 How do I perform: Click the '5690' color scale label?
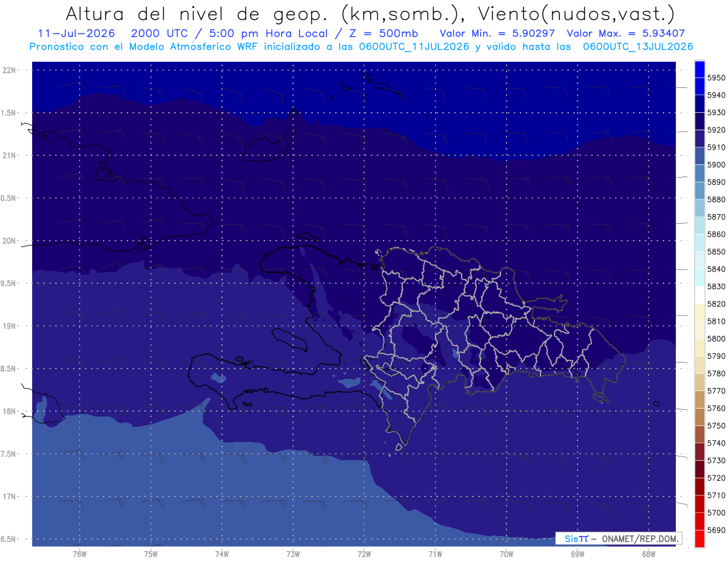(716, 530)
